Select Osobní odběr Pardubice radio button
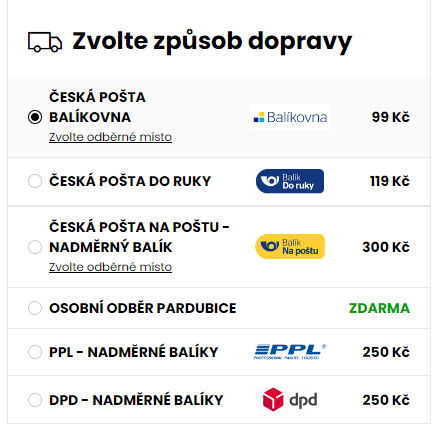Viewport: 435px width, 432px height. tap(35, 308)
